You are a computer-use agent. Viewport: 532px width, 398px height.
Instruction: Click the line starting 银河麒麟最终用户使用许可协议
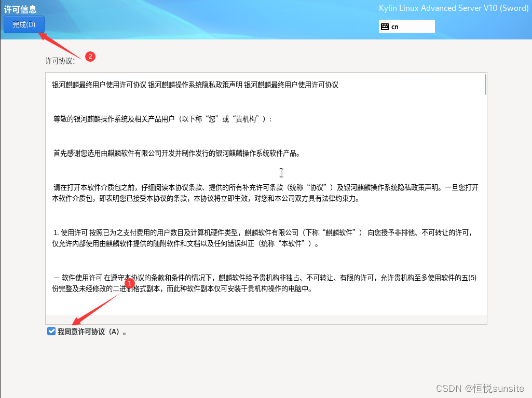coord(195,85)
